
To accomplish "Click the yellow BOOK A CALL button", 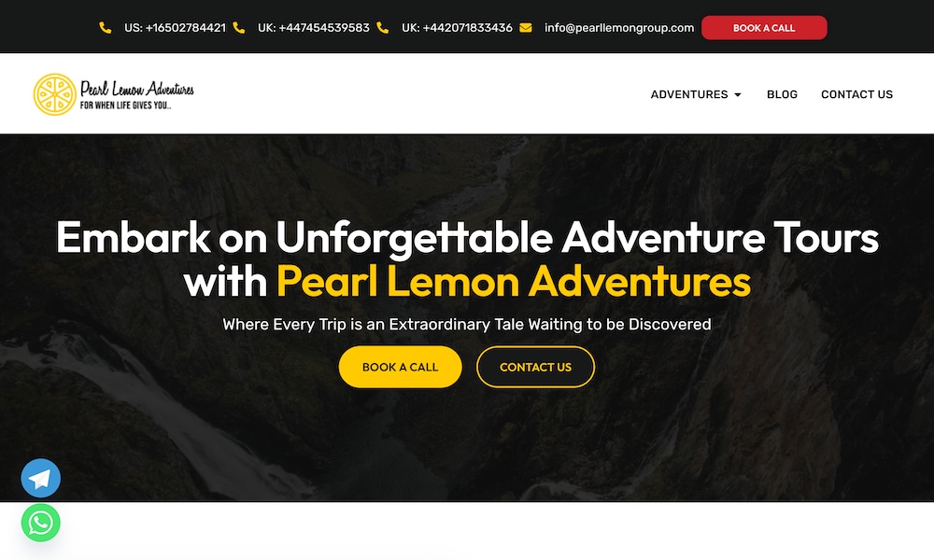I will pos(401,367).
